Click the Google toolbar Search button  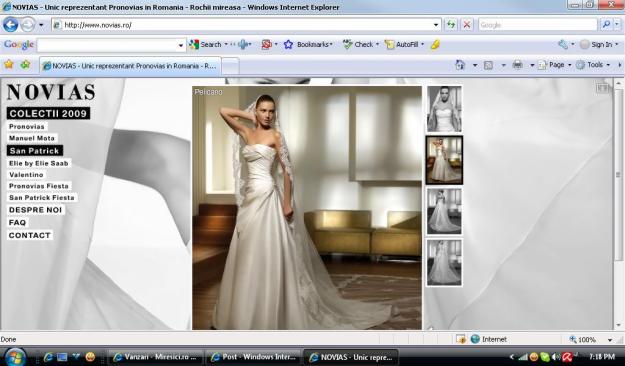click(x=205, y=45)
